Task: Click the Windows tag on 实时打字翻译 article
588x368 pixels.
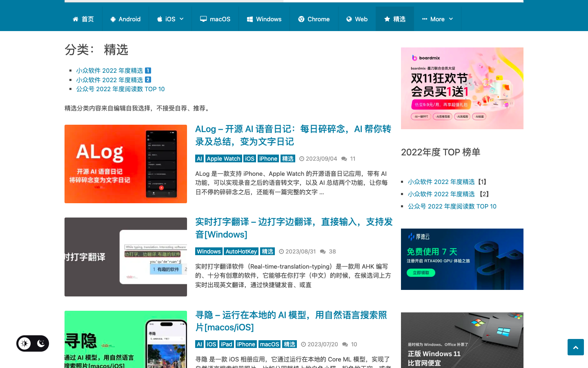Action: 209,251
